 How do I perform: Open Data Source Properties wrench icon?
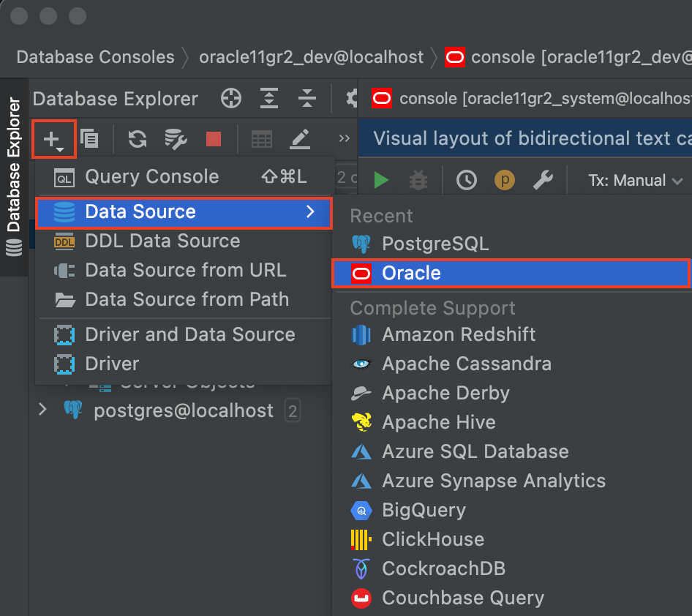(x=176, y=140)
